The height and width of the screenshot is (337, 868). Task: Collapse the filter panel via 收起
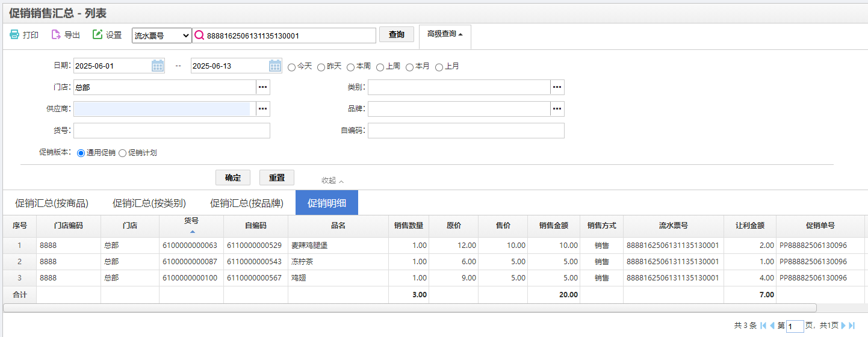coord(333,181)
